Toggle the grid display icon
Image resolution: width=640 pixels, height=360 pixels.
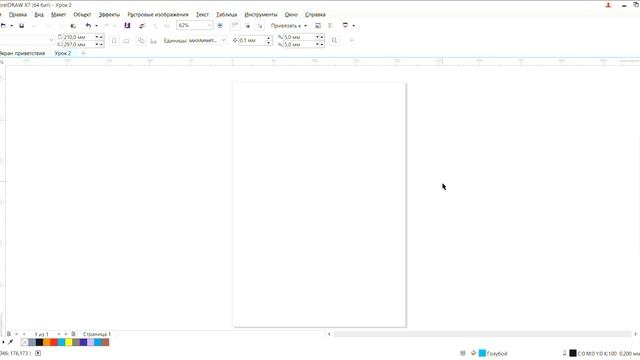tap(247, 26)
